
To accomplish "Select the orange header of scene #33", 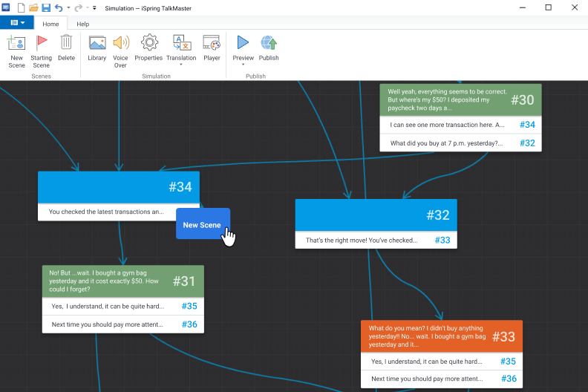I will pyautogui.click(x=442, y=336).
